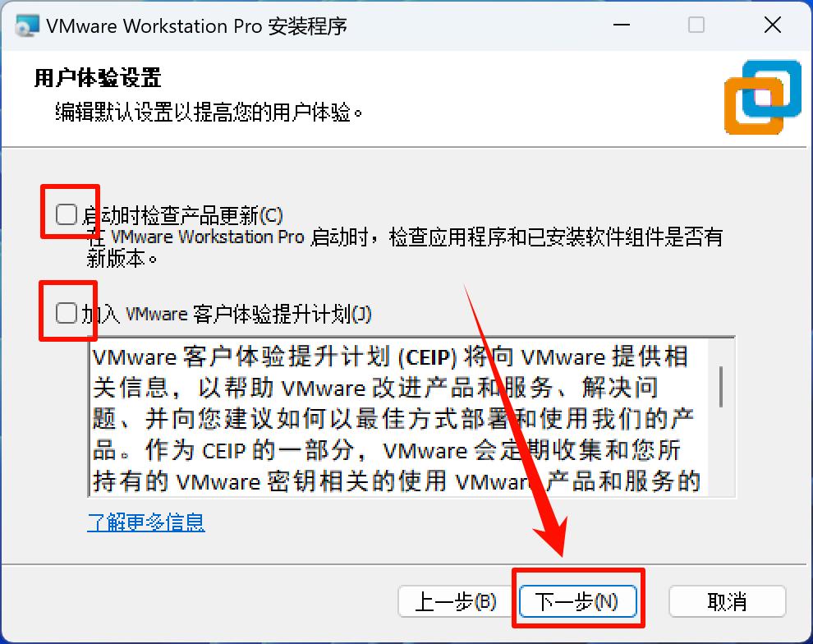Click the VMware overlapping squares logo
Viewport: 813px width, 644px height.
(x=763, y=98)
